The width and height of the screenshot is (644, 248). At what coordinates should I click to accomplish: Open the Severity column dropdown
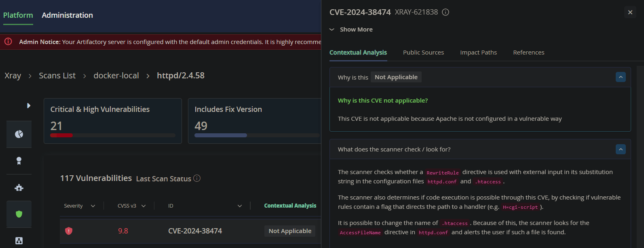93,206
